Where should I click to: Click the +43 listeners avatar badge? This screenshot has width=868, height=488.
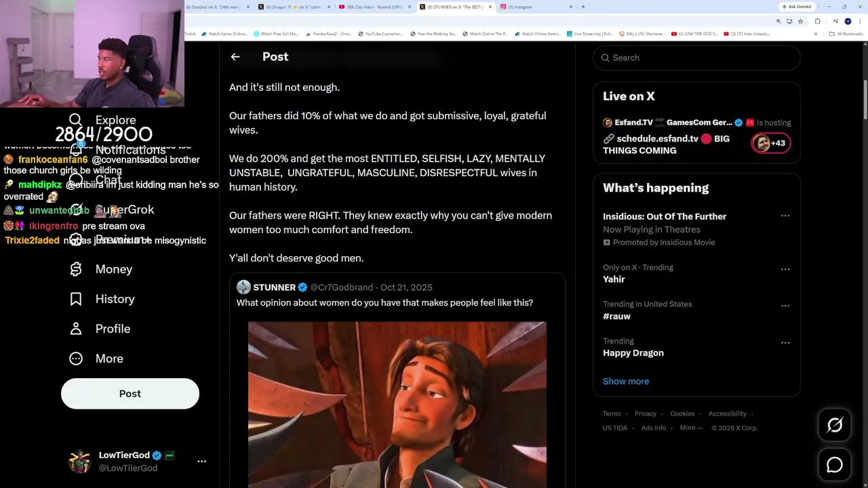pos(771,143)
